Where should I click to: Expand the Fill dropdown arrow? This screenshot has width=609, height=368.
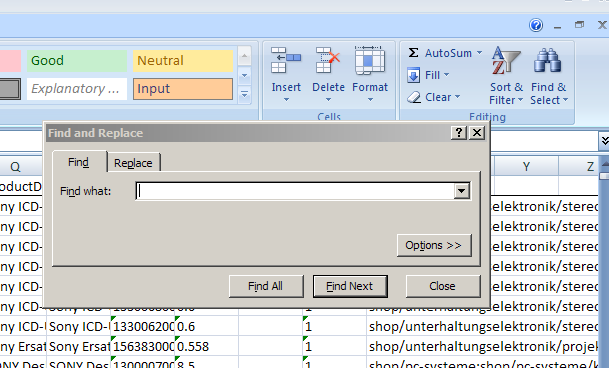click(446, 75)
